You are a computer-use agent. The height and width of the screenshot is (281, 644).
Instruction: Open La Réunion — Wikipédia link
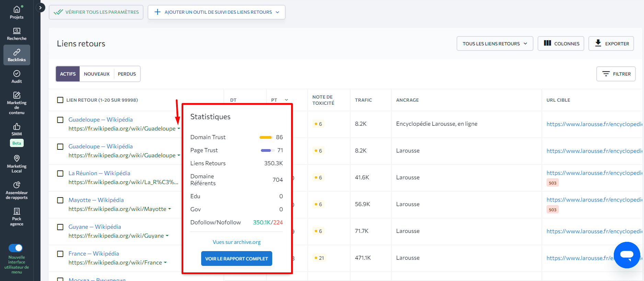click(99, 173)
